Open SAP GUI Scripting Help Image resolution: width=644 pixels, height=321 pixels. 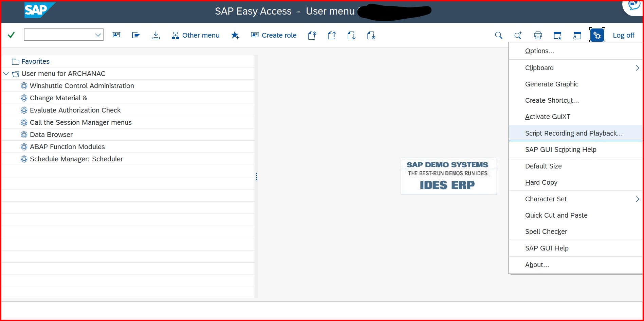(576, 149)
